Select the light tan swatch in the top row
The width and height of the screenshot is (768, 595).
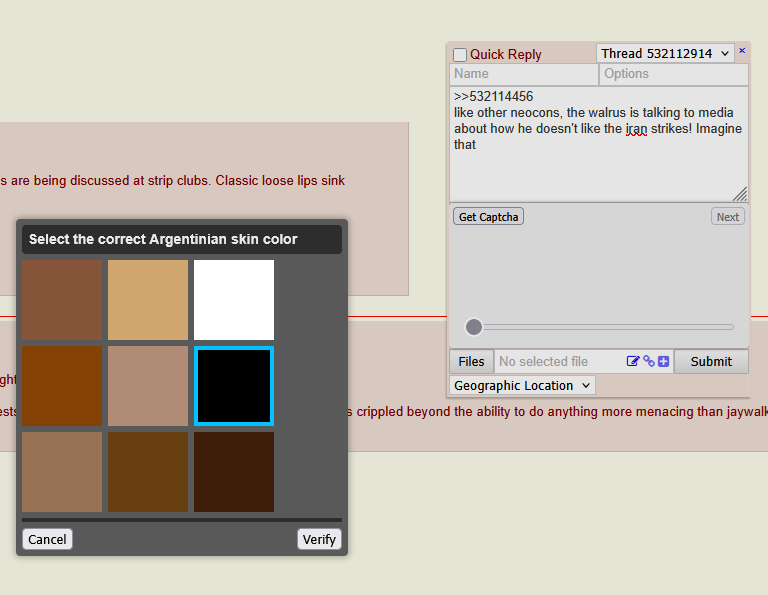tap(148, 300)
